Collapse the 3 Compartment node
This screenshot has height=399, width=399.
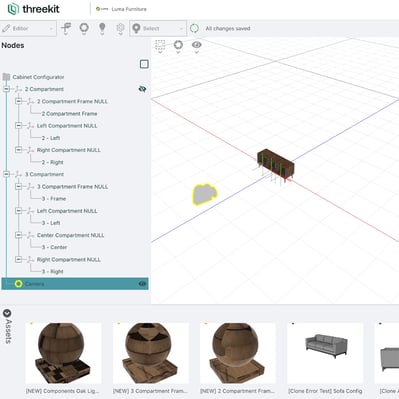pyautogui.click(x=6, y=174)
